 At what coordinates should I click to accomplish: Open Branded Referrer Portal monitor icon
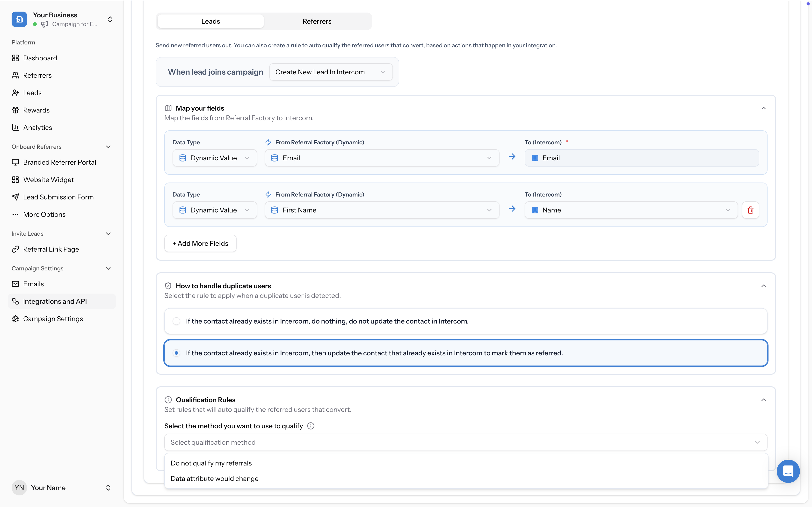[15, 162]
